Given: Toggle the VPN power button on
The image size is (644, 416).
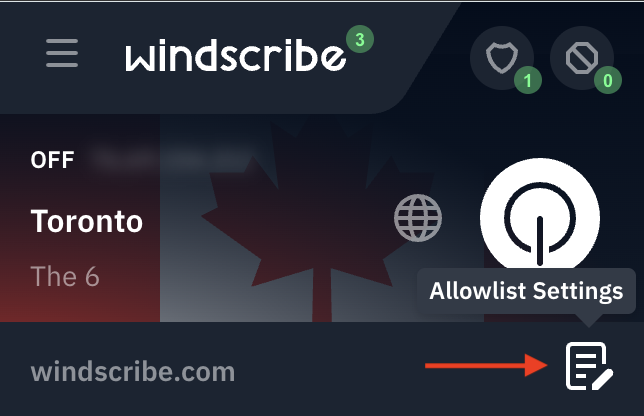Looking at the screenshot, I should pyautogui.click(x=540, y=218).
